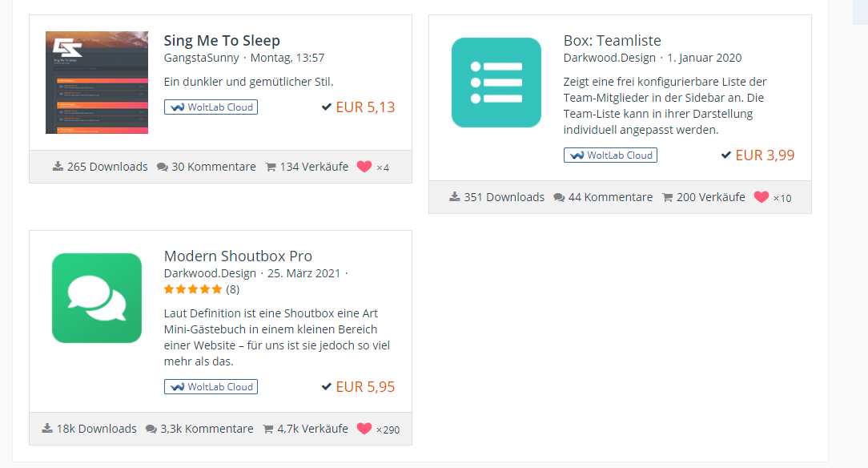The height and width of the screenshot is (468, 868).
Task: Click the Darkwood.Design author on Teamliste
Action: pos(610,58)
